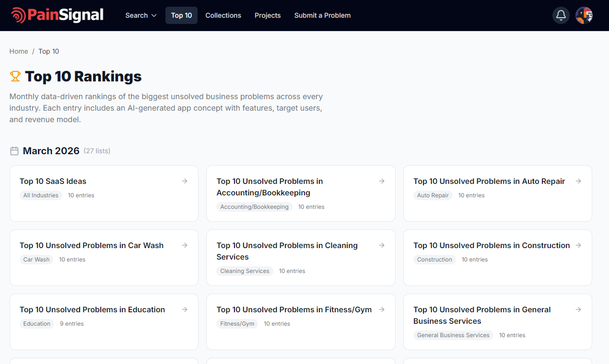
Task: Click the Cleaning Services tag
Action: click(245, 271)
